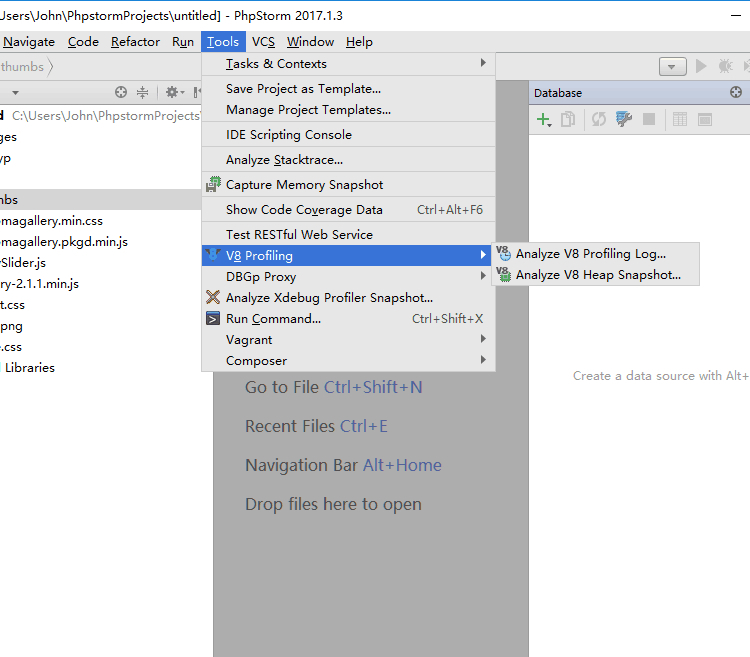Screen dimensions: 750x657
Task: Open the VCS menu
Action: point(263,42)
